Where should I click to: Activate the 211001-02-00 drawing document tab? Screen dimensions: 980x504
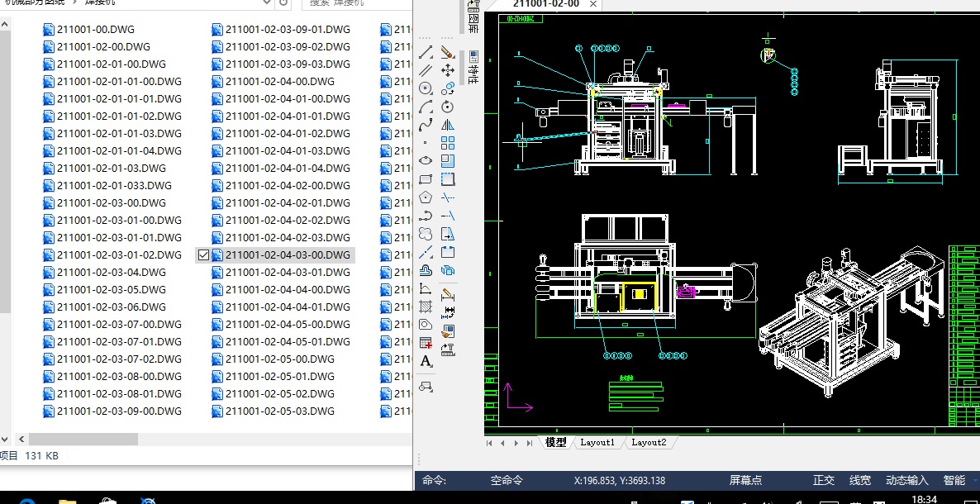point(545,4)
